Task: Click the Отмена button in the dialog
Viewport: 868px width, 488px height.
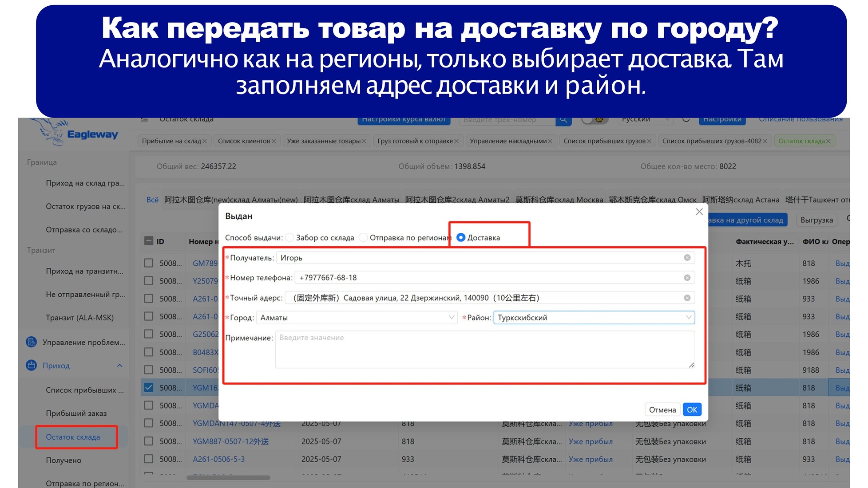Action: 662,409
